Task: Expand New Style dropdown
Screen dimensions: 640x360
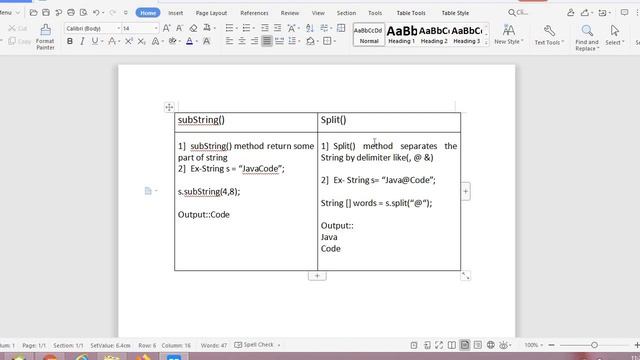Action: [x=508, y=35]
